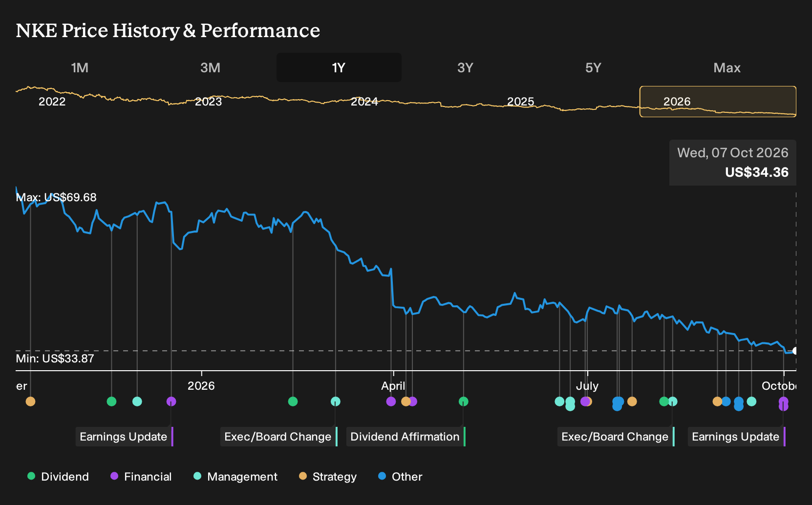812x505 pixels.
Task: Toggle Management events in the legend
Action: [235, 477]
